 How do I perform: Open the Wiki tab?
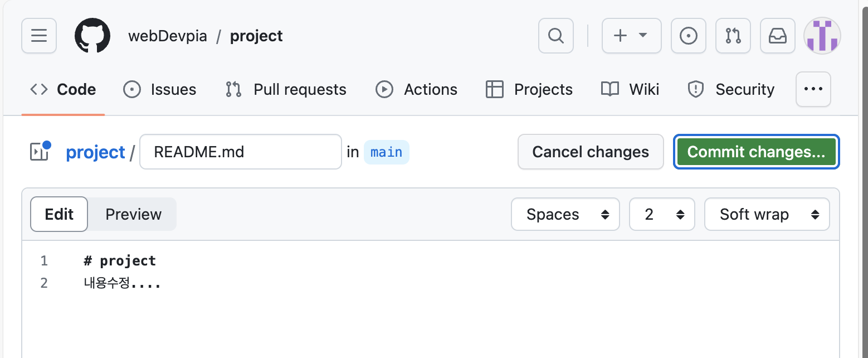pyautogui.click(x=631, y=89)
